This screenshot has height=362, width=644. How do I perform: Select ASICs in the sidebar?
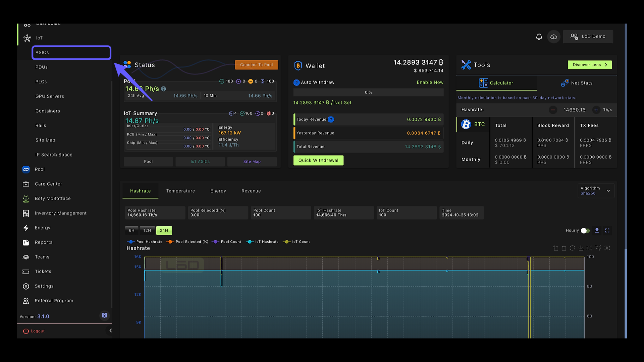[71, 53]
